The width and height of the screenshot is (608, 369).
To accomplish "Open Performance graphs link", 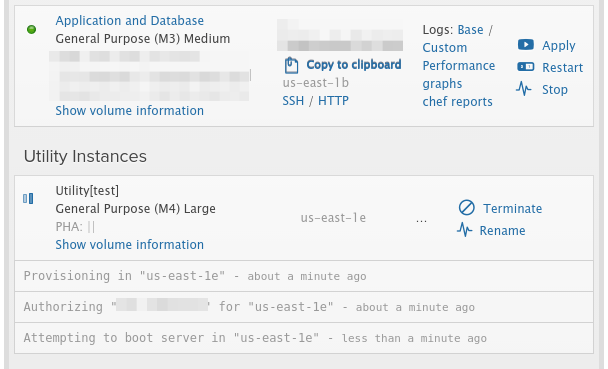I will tap(459, 74).
